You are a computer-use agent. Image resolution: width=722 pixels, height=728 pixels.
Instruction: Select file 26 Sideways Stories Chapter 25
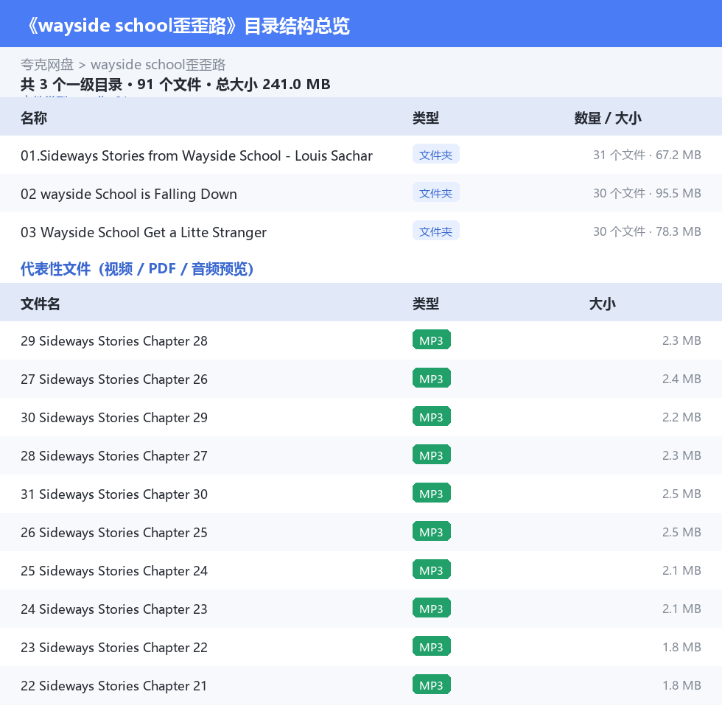pos(113,533)
